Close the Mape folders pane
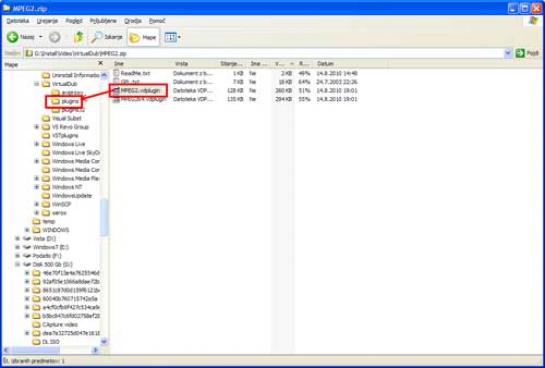Viewport: 545px width, 368px height. 100,63
